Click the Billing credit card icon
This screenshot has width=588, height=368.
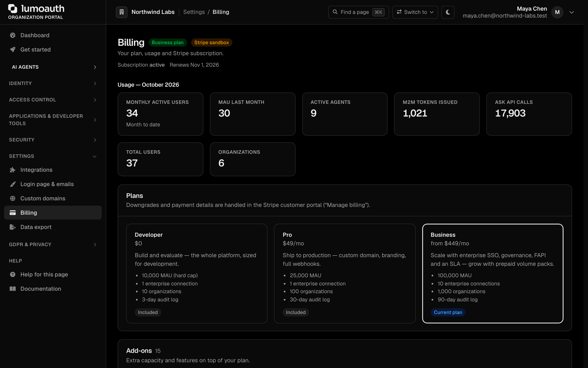coord(13,213)
